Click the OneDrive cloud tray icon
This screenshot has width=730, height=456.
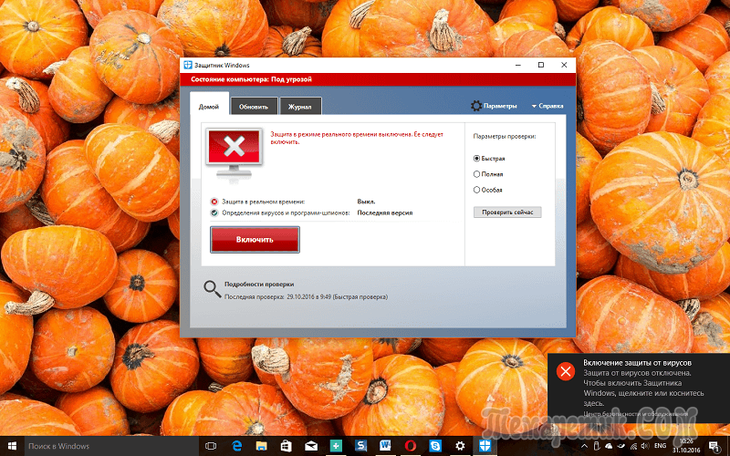point(609,446)
